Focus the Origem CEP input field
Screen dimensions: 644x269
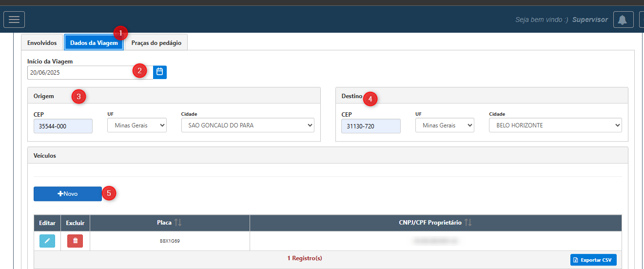63,126
